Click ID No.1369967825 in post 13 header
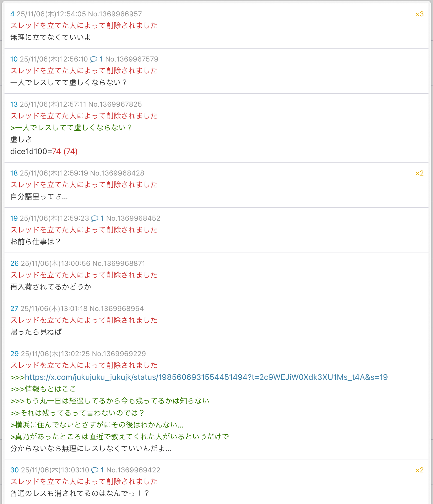433x504 pixels. click(115, 104)
